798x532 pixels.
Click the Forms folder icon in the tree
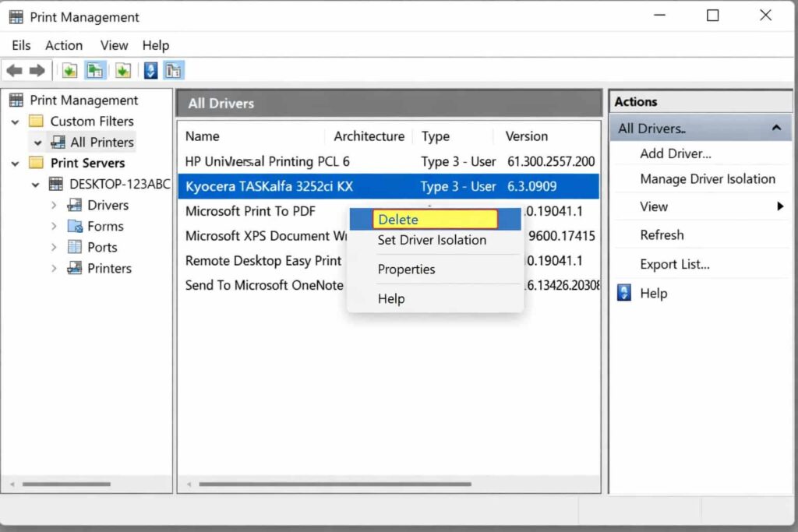(75, 227)
